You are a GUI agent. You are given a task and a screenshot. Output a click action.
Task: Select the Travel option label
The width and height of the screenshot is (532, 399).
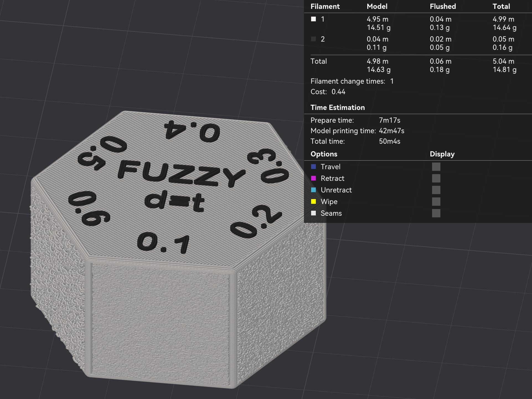point(330,167)
